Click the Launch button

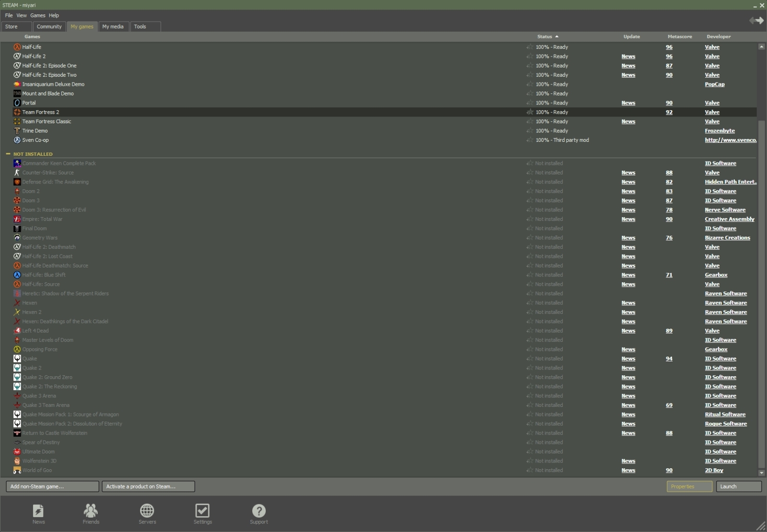[738, 486]
